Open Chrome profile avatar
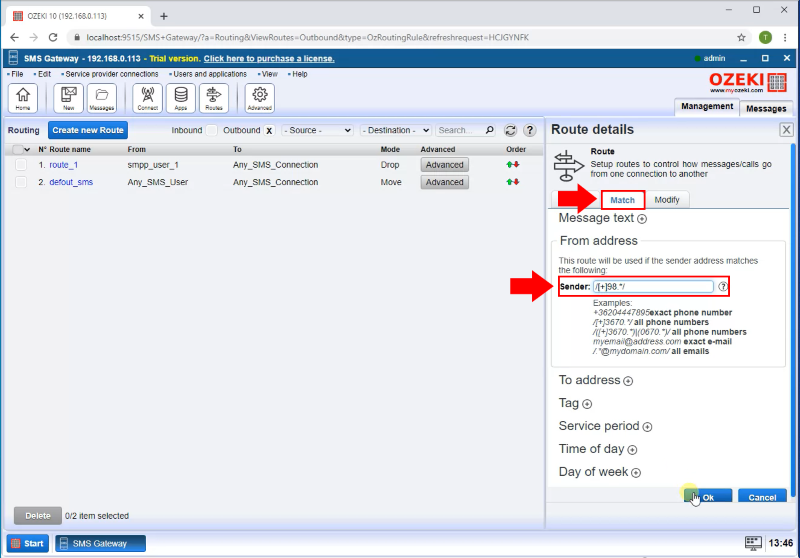The height and width of the screenshot is (558, 800). [765, 37]
